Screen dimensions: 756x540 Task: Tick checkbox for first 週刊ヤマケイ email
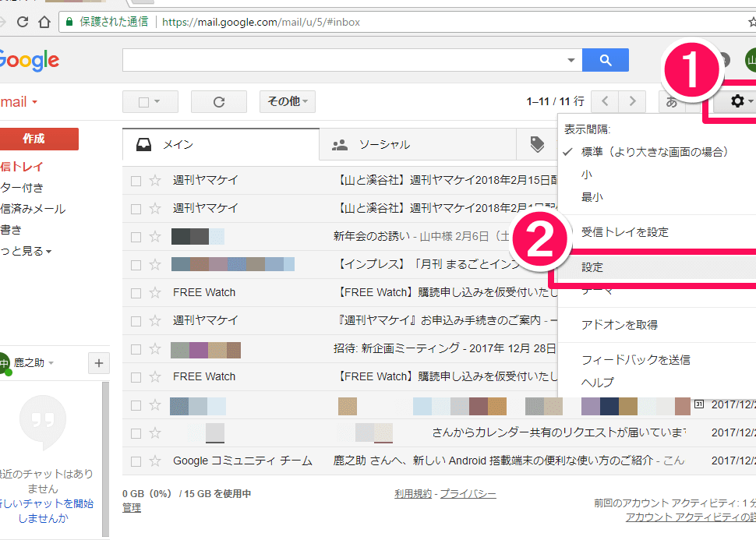click(x=136, y=181)
